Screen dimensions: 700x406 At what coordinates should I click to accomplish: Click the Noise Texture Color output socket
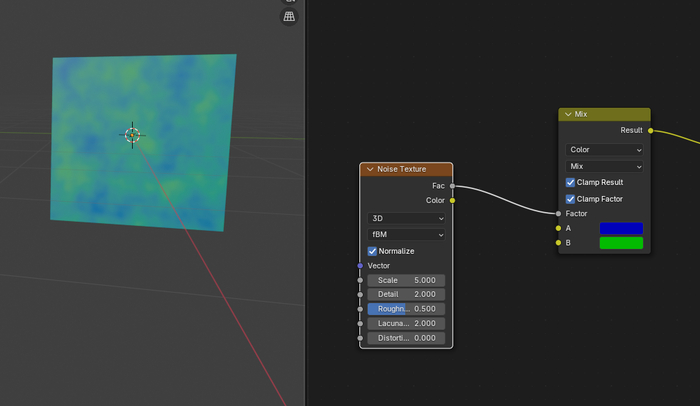pyautogui.click(x=452, y=200)
